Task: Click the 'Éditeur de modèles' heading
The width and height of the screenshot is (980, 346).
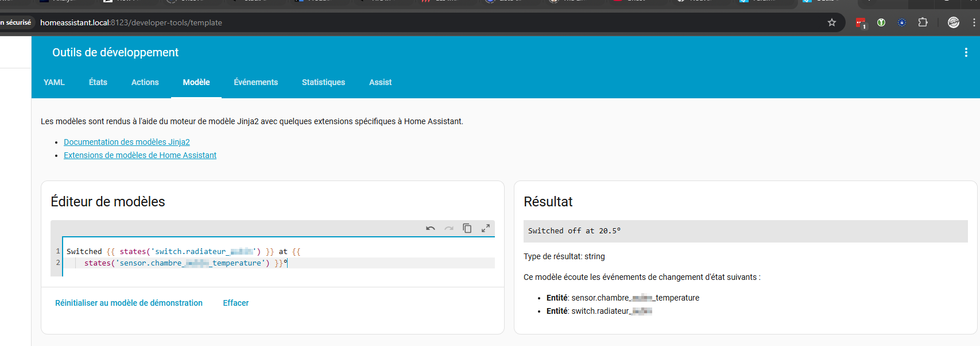Action: [108, 202]
